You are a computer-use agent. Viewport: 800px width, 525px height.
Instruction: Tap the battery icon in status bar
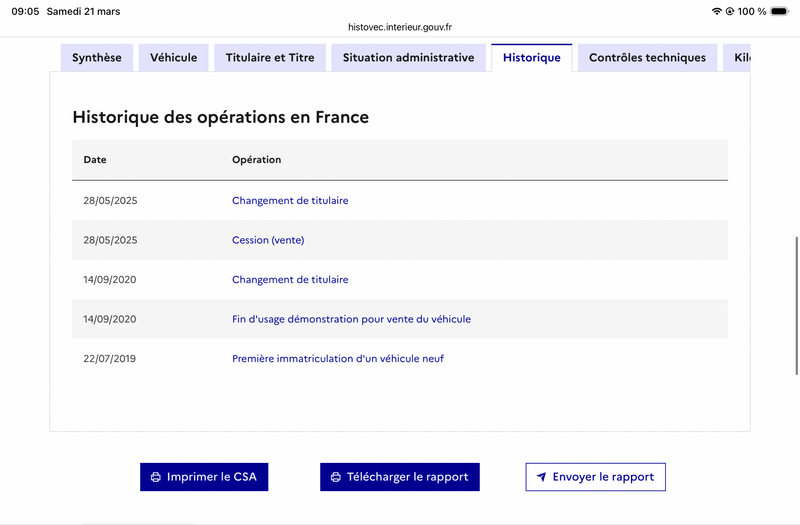click(779, 11)
